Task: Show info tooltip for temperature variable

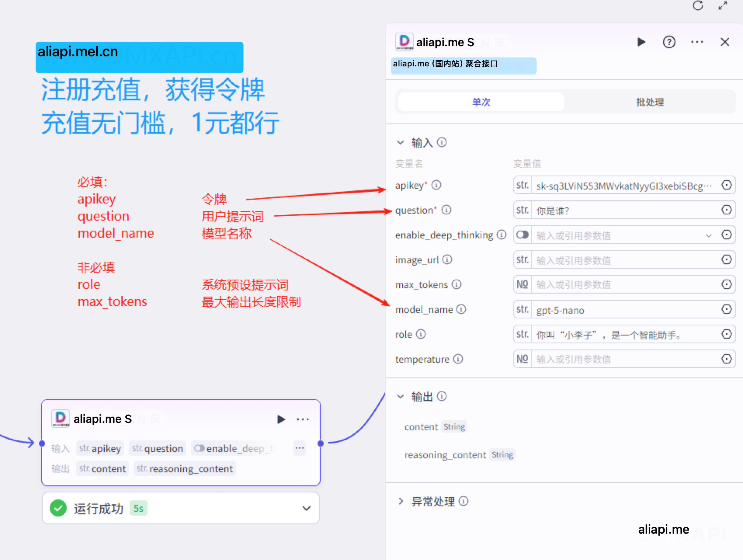Action: (x=458, y=359)
